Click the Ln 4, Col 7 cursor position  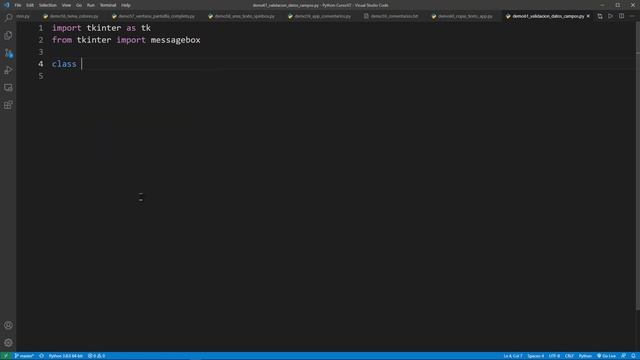click(513, 356)
